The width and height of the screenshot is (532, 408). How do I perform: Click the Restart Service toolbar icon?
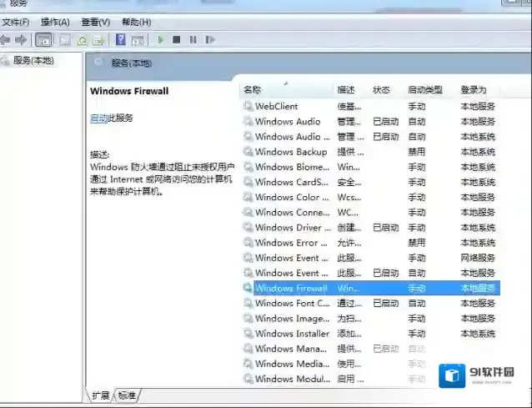tap(210, 39)
